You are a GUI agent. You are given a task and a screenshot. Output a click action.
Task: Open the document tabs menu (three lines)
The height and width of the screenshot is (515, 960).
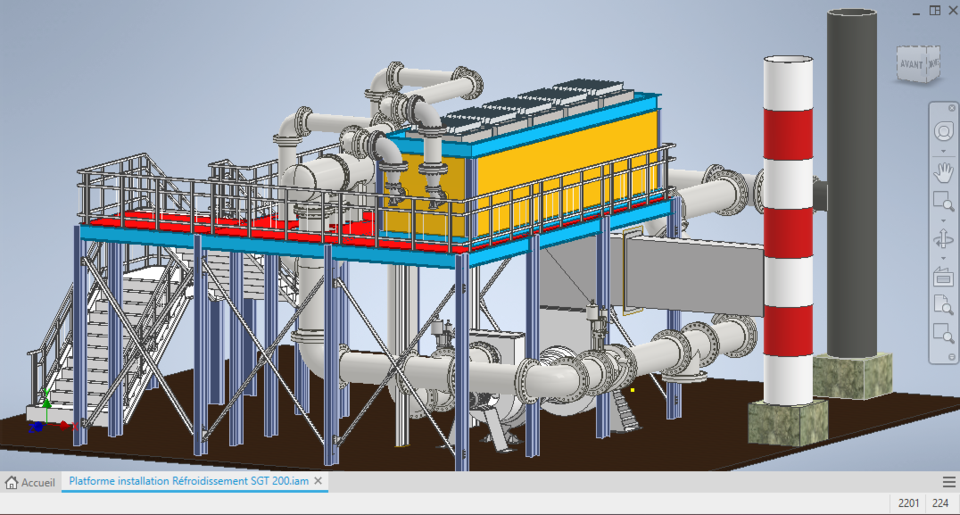(949, 483)
